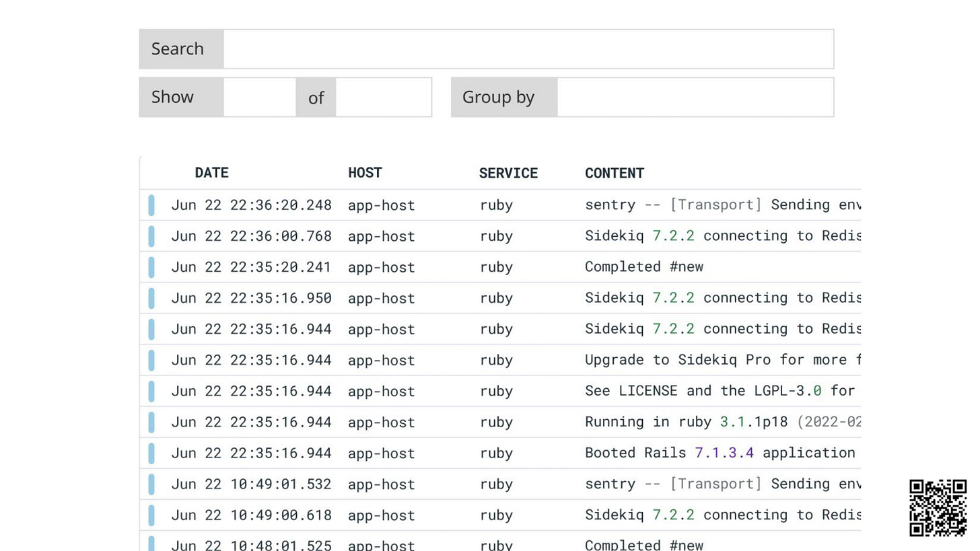This screenshot has width=980, height=551.
Task: Click the blue level marker for 10:49:01.532 row
Action: pyautogui.click(x=151, y=484)
